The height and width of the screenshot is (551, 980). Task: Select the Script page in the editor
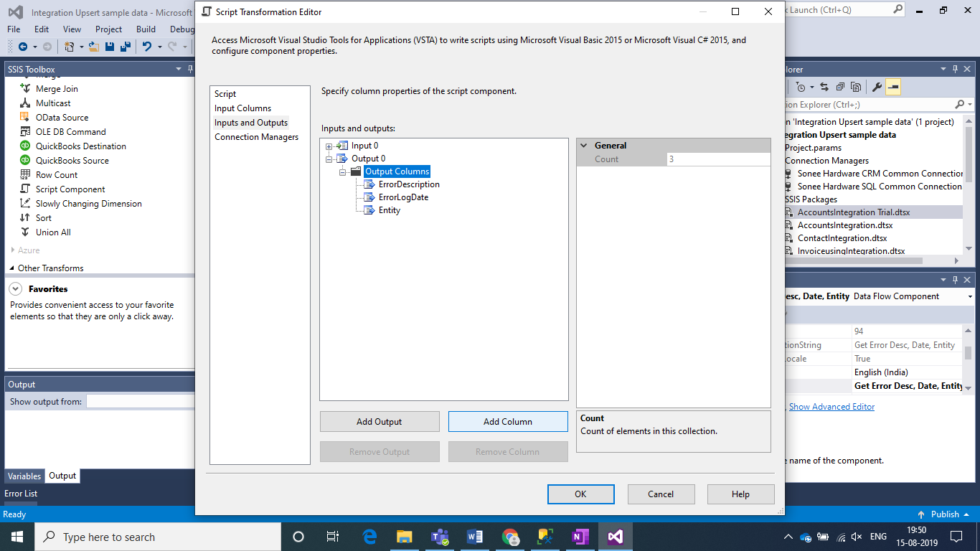coord(225,94)
